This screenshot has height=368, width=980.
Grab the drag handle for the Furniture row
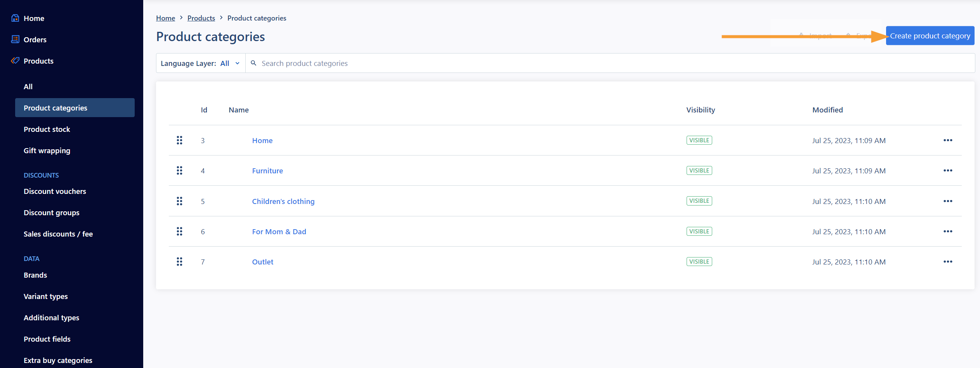[x=179, y=170]
